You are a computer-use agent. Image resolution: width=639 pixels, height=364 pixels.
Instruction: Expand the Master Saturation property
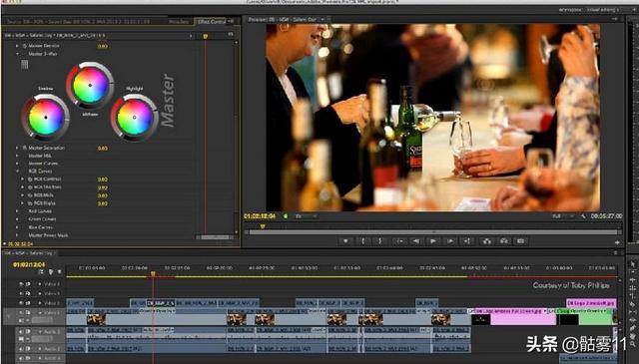coord(17,148)
